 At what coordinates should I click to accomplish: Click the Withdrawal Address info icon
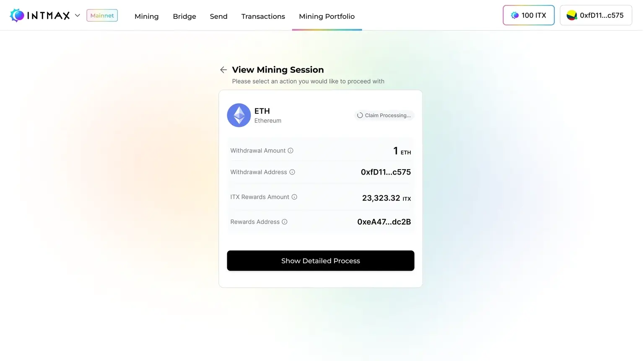[x=292, y=172]
